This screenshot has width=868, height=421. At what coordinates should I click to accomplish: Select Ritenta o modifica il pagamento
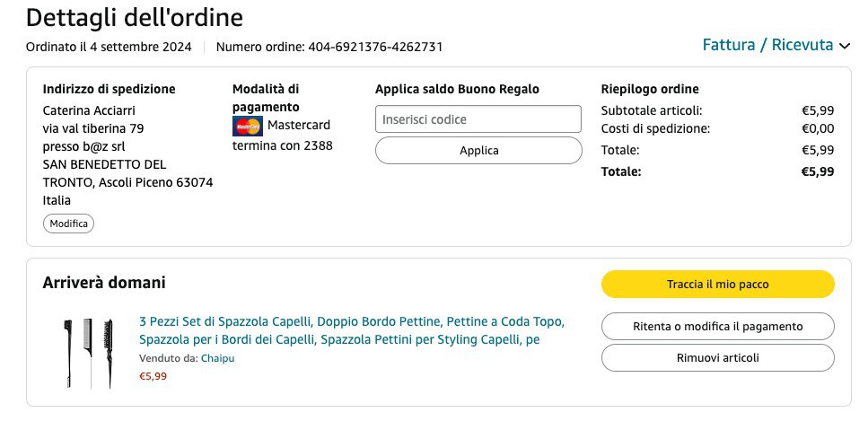(717, 327)
